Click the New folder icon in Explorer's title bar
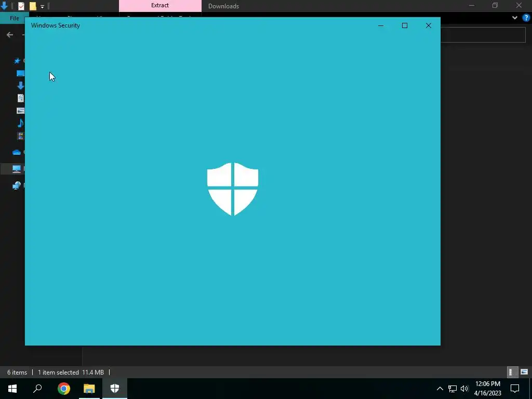This screenshot has width=532, height=399. click(x=33, y=6)
